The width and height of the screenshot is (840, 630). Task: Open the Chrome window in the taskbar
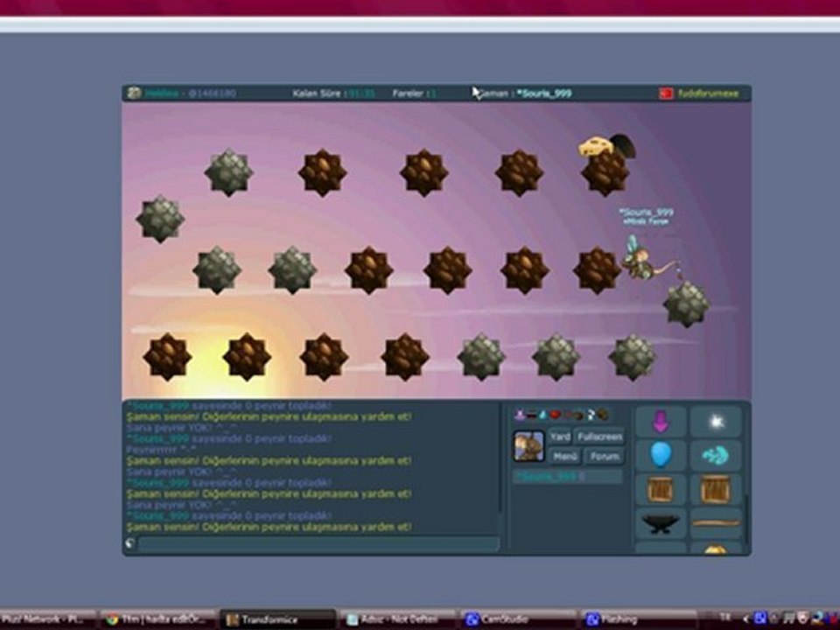click(157, 619)
